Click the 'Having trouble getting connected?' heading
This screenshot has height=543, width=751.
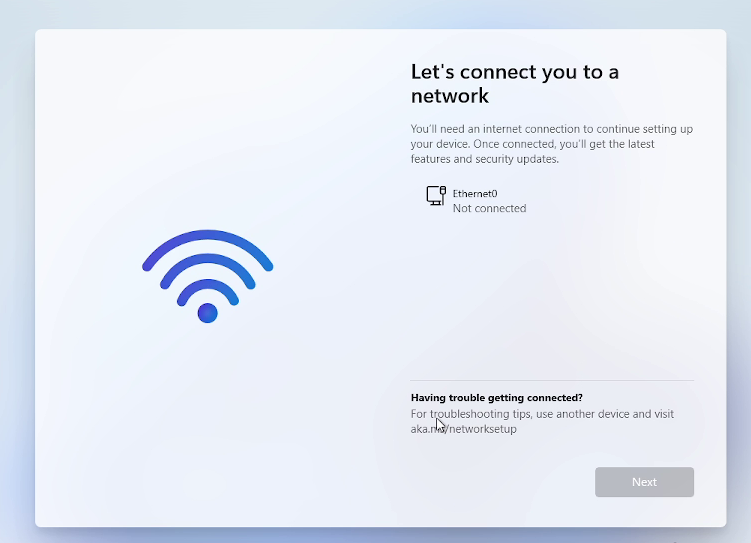click(497, 397)
